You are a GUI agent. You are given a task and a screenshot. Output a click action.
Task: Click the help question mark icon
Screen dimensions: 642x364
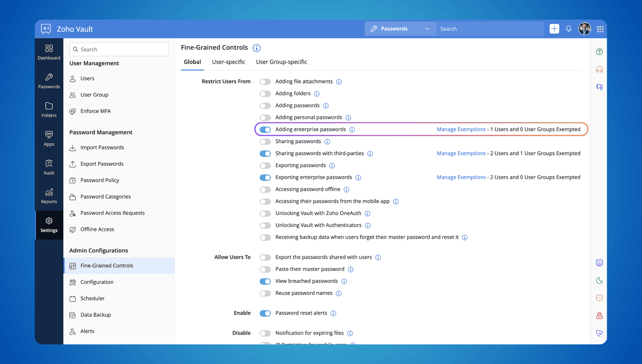[599, 52]
